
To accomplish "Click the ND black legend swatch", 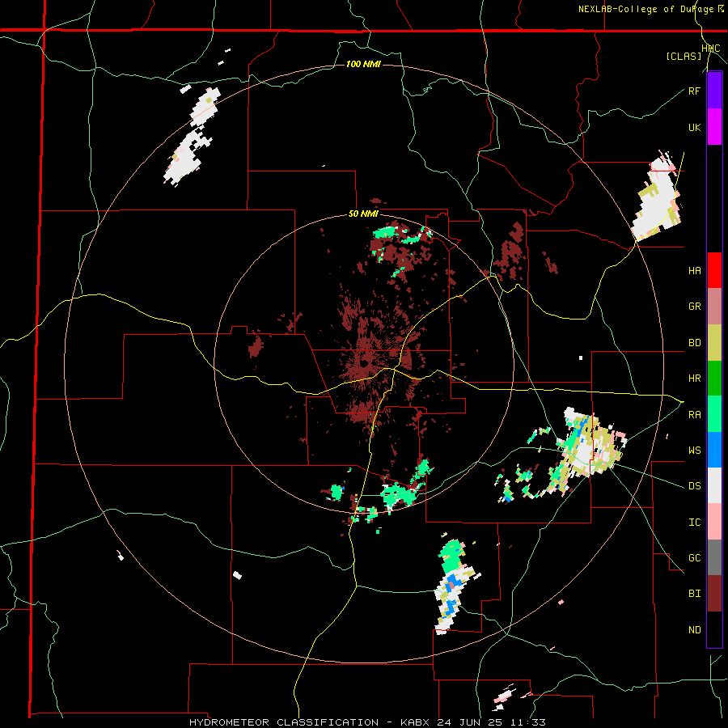I will (714, 629).
